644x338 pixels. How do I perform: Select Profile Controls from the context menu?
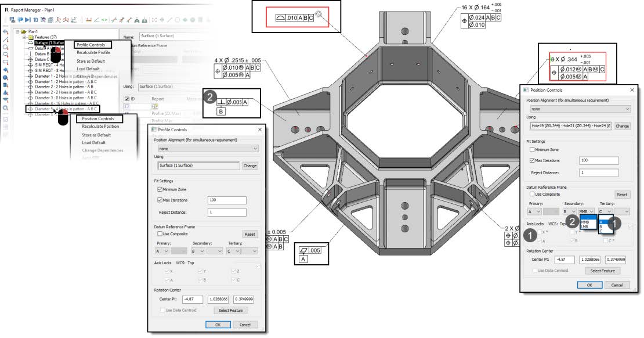[93, 45]
